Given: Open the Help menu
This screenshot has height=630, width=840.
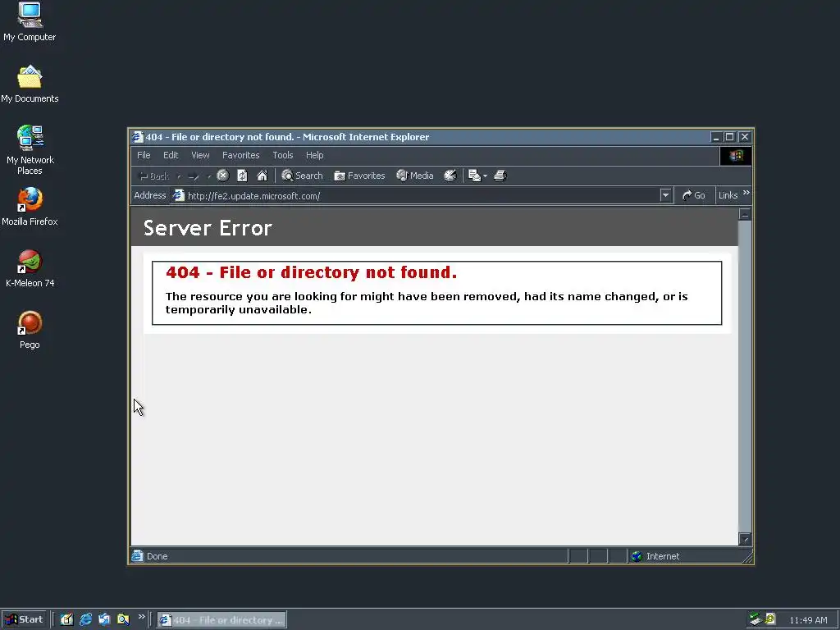Looking at the screenshot, I should [x=314, y=155].
